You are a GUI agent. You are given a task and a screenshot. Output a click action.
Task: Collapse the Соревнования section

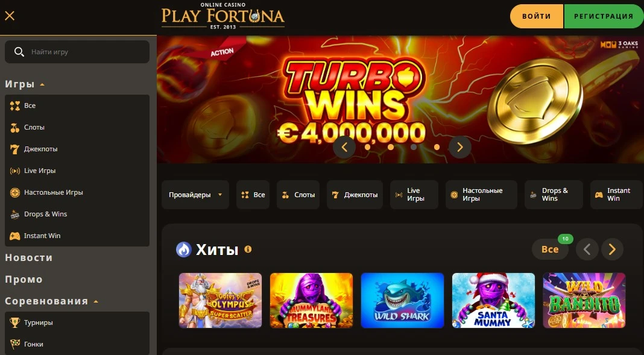tap(96, 301)
